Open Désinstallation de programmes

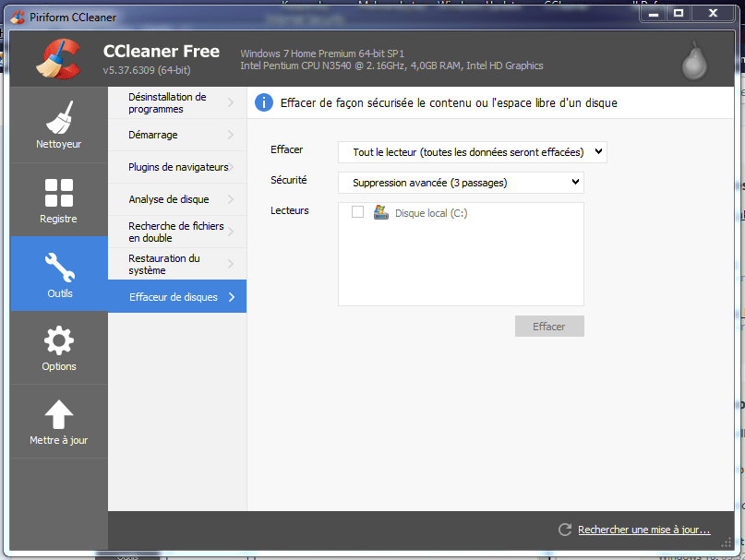pyautogui.click(x=177, y=102)
